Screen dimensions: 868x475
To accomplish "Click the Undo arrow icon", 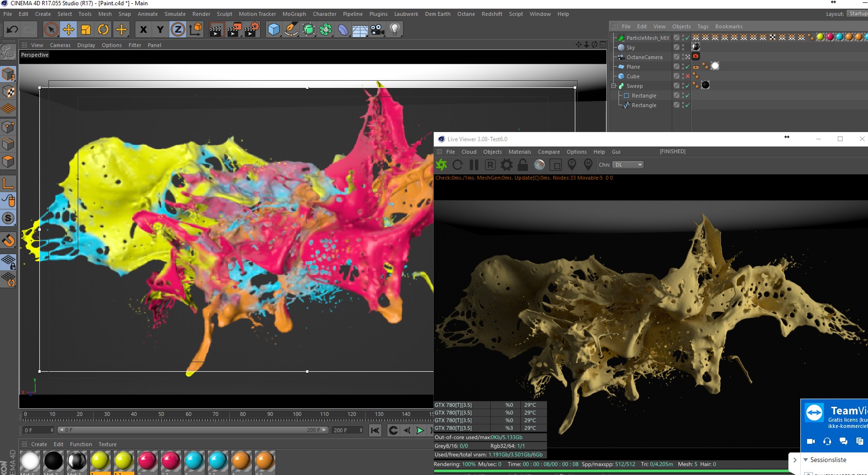I will pos(12,30).
